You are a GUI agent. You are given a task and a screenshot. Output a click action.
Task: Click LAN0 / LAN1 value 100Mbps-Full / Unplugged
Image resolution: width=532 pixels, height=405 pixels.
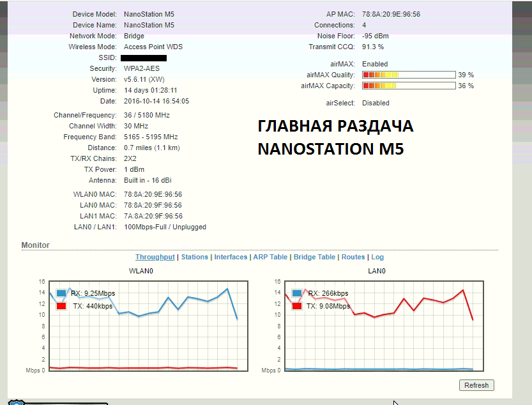(165, 227)
